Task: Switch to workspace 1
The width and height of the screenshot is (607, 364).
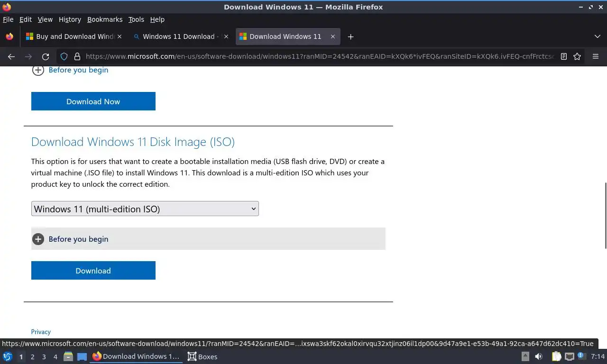Action: [21, 356]
